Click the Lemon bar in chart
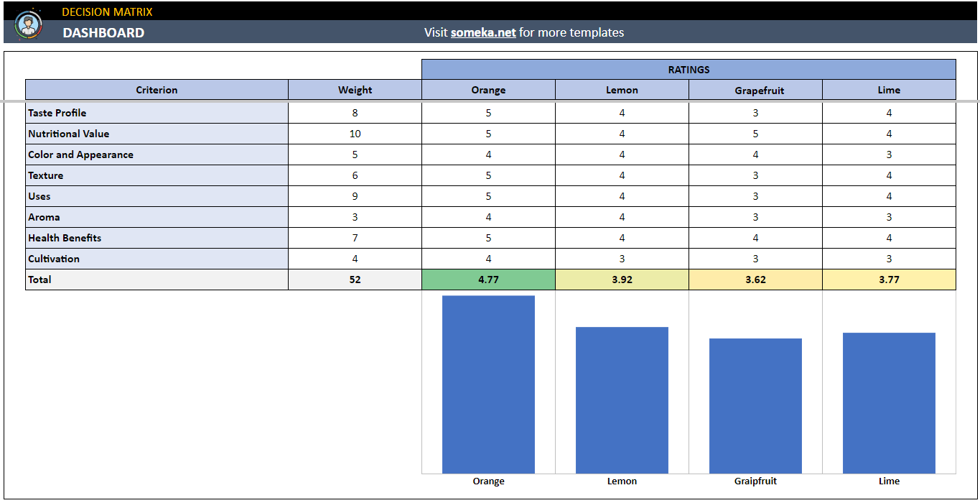Screen dimensions: 980x503 click(622, 400)
